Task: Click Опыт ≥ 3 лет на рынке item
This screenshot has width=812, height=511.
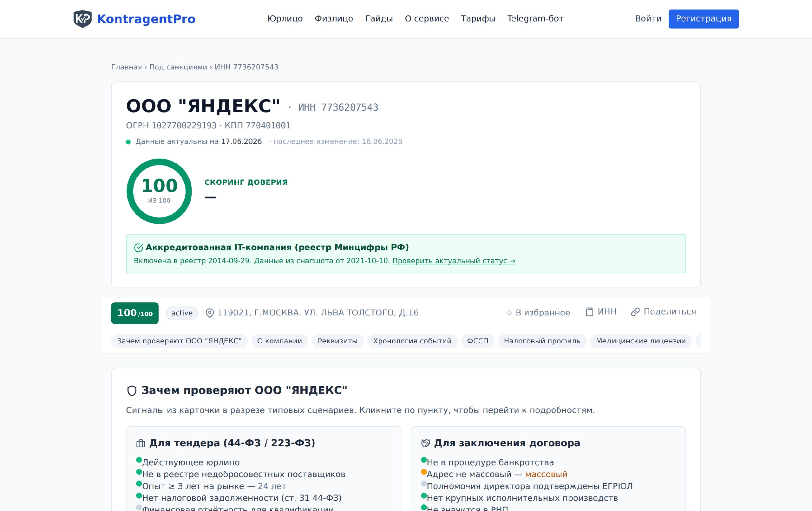Action: tap(214, 486)
